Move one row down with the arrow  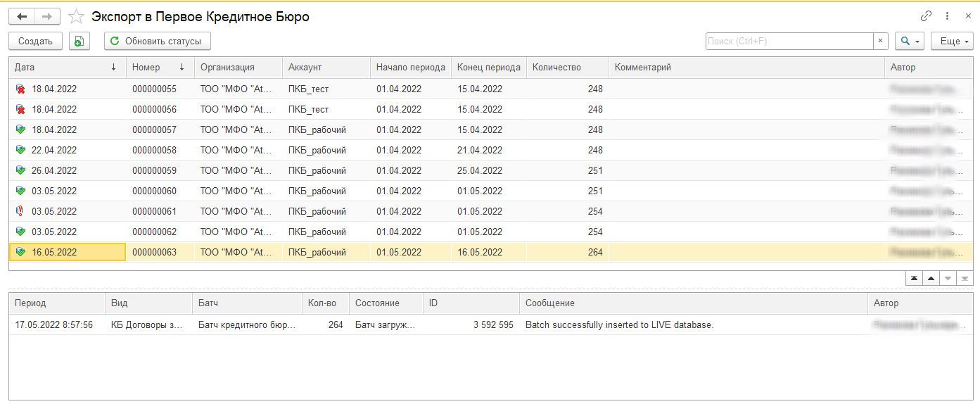(948, 278)
